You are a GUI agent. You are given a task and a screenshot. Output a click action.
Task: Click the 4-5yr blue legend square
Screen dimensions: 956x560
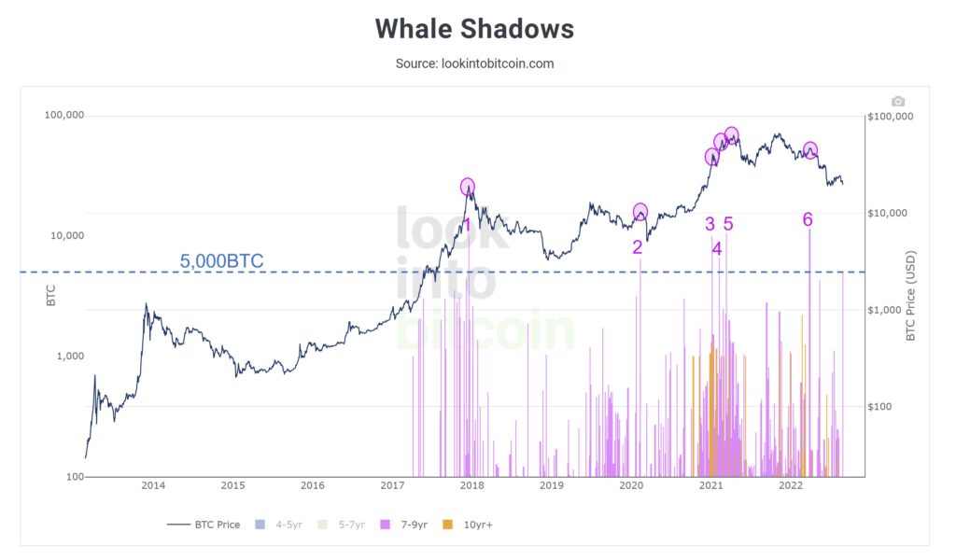click(x=260, y=525)
